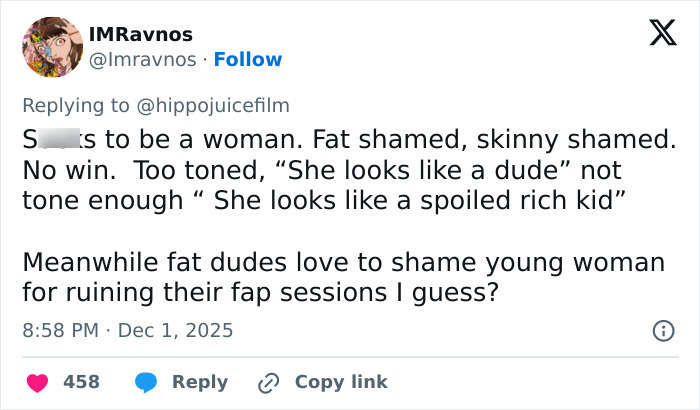
Task: Click the 458 likes count
Action: [81, 382]
